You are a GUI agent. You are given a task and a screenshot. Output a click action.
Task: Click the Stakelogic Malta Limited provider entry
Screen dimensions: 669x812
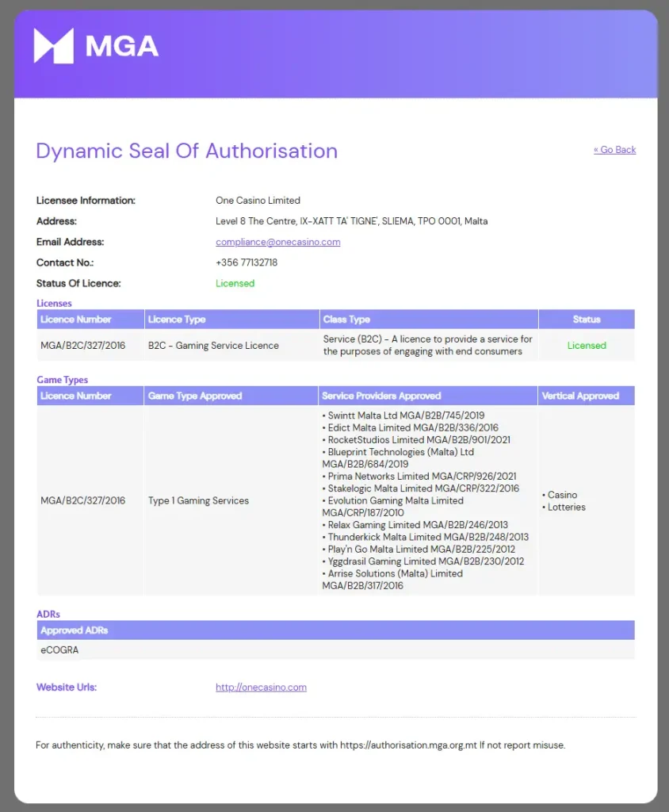point(420,488)
